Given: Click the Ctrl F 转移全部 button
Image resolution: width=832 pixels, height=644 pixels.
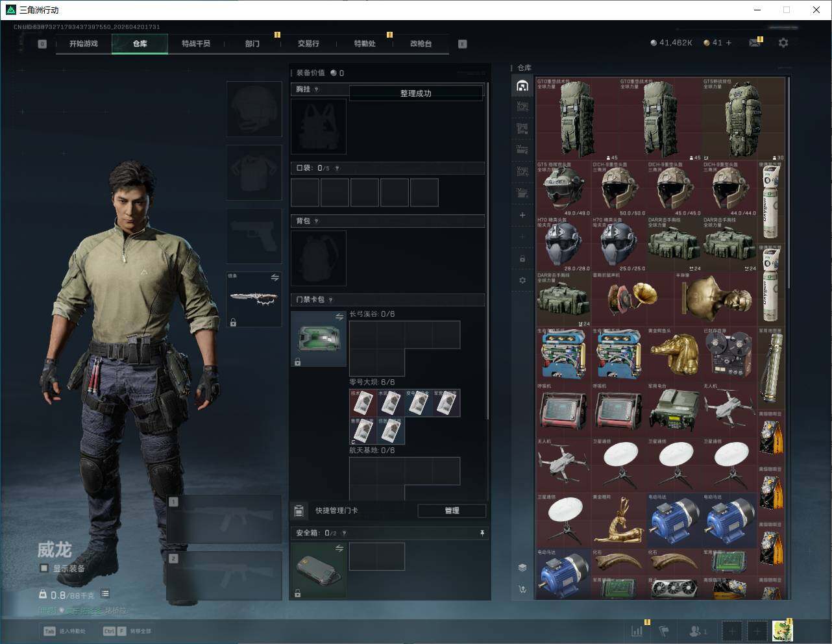Looking at the screenshot, I should (x=127, y=631).
